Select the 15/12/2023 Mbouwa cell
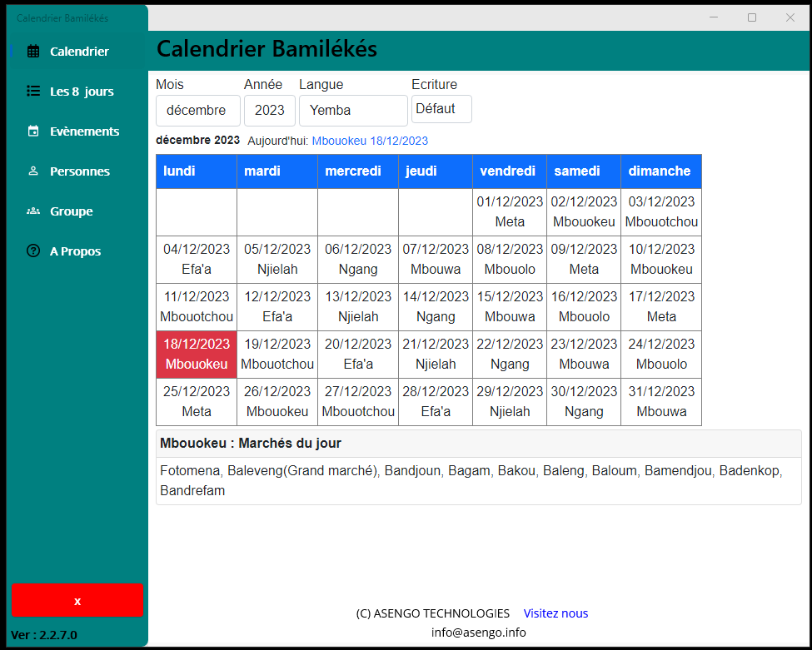 tap(510, 307)
